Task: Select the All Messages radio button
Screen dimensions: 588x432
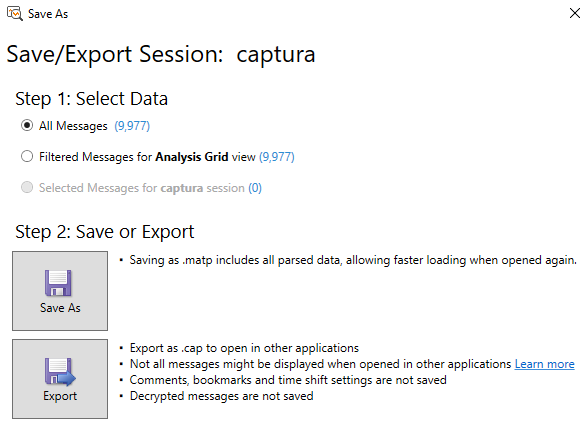Action: (x=27, y=125)
